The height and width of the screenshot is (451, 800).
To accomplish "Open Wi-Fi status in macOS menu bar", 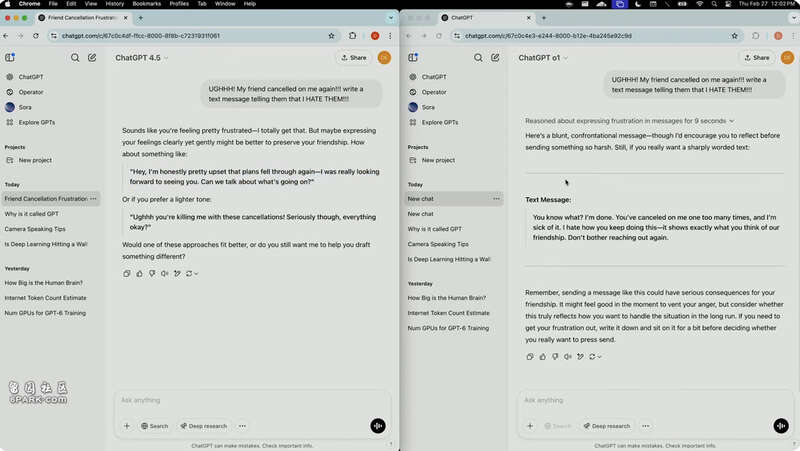I will (699, 4).
